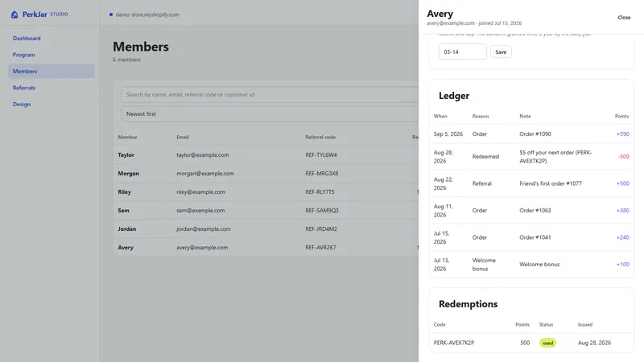The image size is (644, 362).
Task: Open Avery's member row in table
Action: [266, 247]
